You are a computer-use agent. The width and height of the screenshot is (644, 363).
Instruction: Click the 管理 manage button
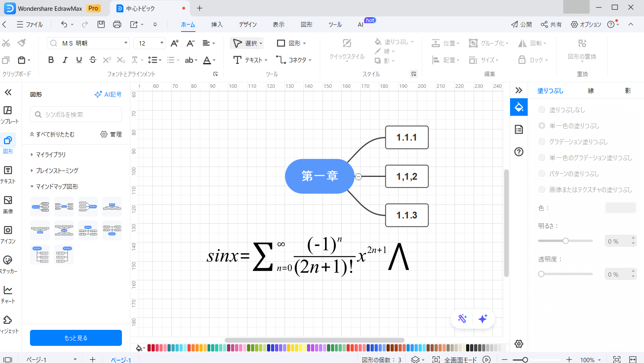click(x=111, y=134)
